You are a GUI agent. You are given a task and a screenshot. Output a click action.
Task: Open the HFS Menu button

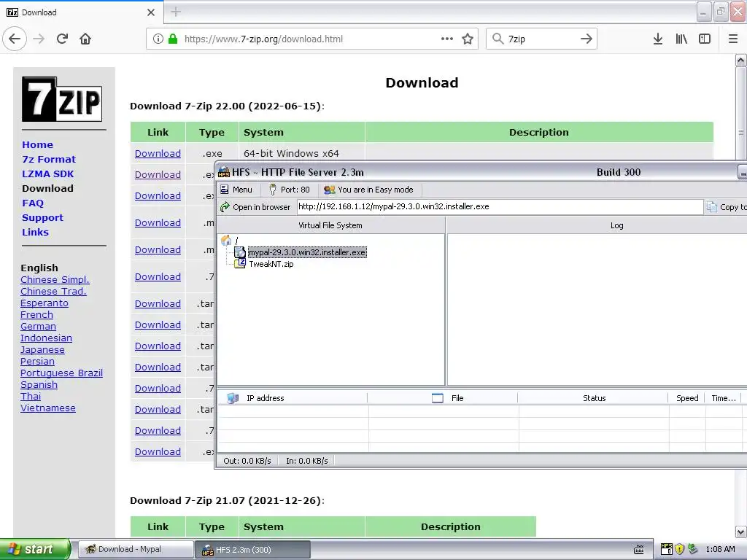[x=236, y=190]
